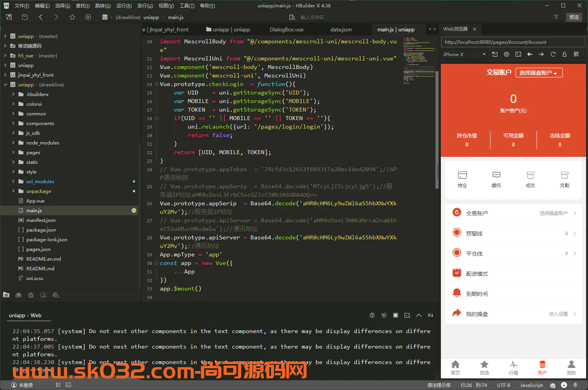Create a new file via toolbar icon
The height and width of the screenshot is (390, 588).
(x=9, y=17)
